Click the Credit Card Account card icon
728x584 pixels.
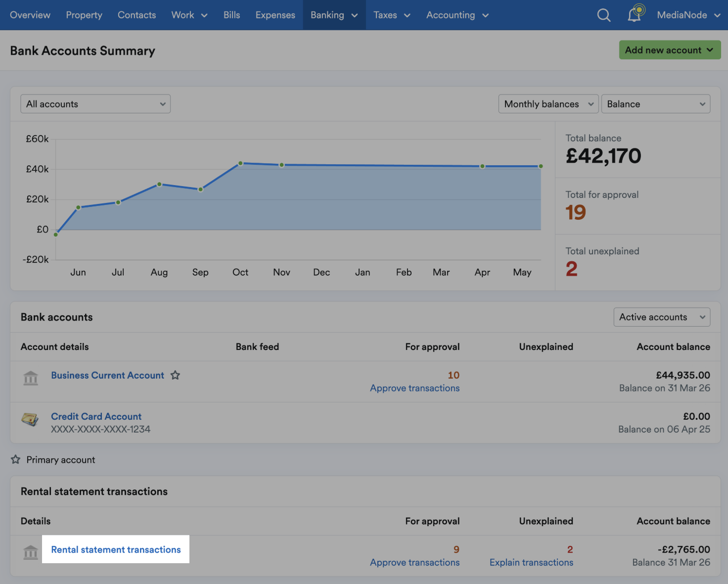[30, 419]
